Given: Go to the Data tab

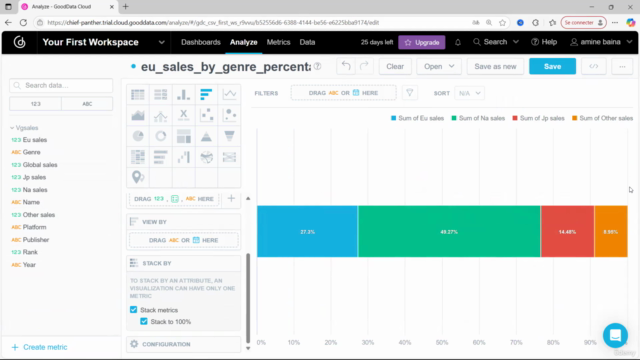Looking at the screenshot, I should click(307, 42).
